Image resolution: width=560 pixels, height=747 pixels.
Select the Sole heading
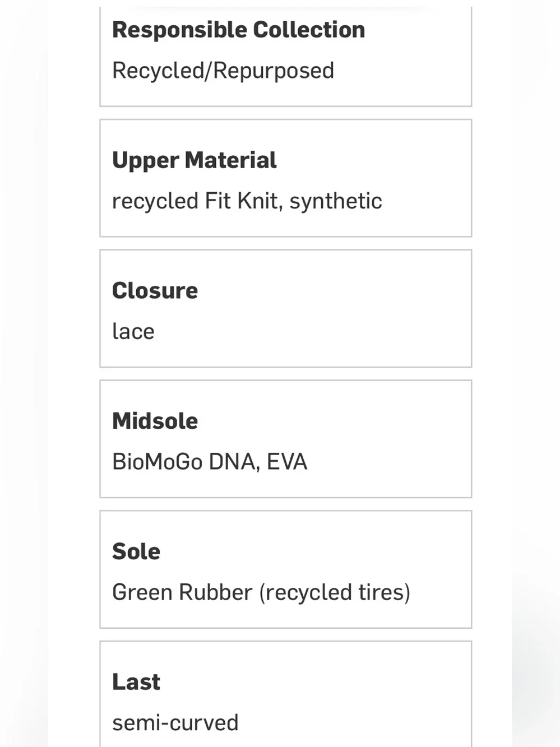click(136, 551)
